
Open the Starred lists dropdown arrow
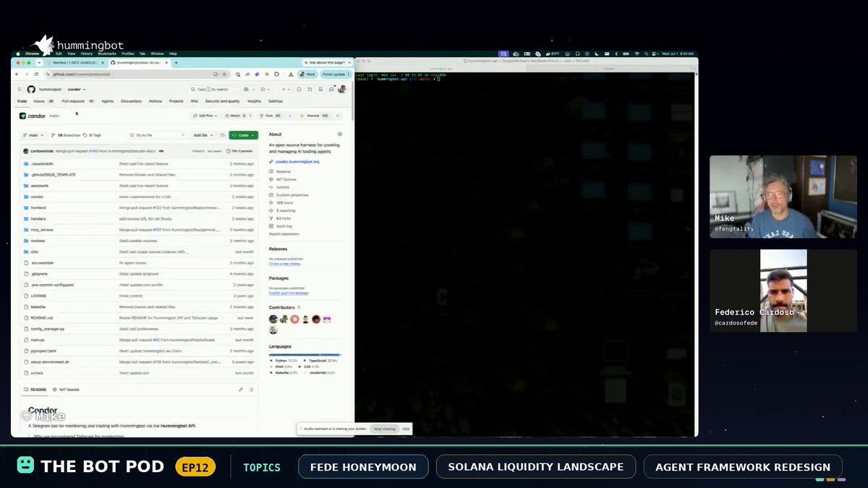click(x=336, y=116)
